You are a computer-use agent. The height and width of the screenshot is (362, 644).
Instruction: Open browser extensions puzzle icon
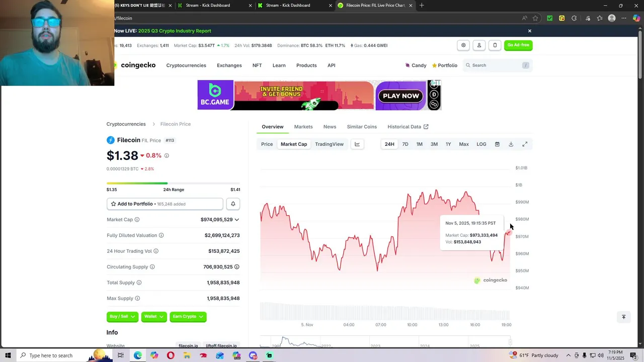pyautogui.click(x=574, y=18)
